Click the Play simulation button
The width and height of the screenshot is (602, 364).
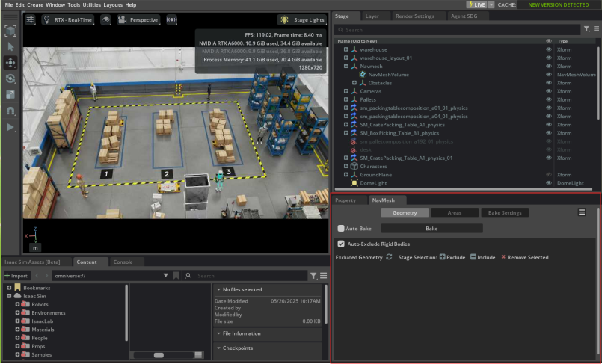10,127
